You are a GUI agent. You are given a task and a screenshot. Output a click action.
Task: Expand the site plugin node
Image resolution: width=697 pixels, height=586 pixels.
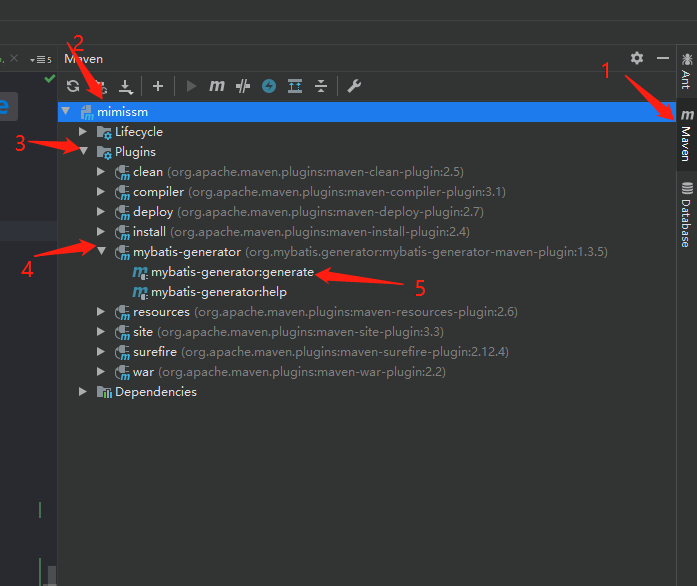coord(101,331)
